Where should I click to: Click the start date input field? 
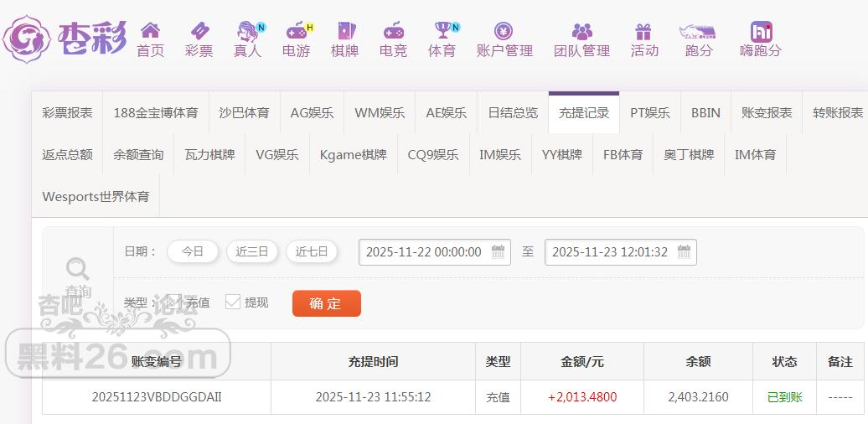click(424, 252)
